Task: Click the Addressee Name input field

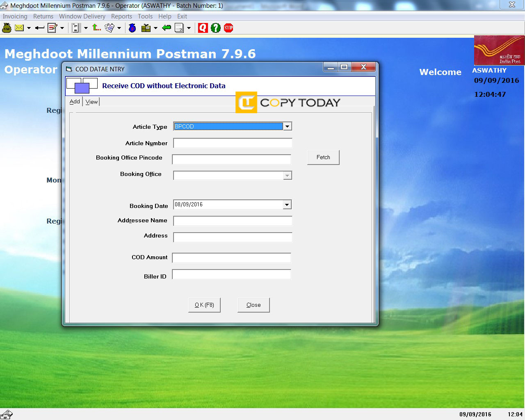Action: 233,221
